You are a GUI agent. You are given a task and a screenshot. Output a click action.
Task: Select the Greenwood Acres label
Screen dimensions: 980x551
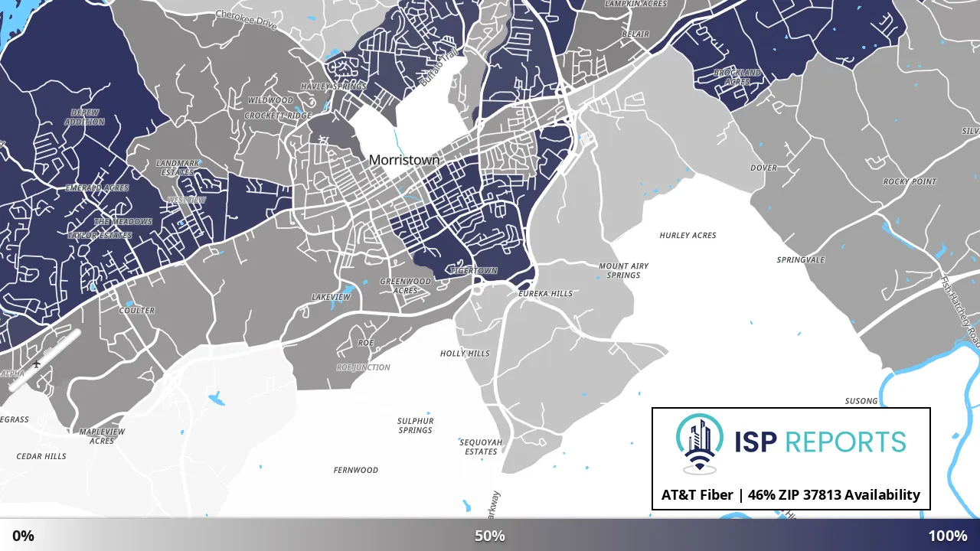406,286
